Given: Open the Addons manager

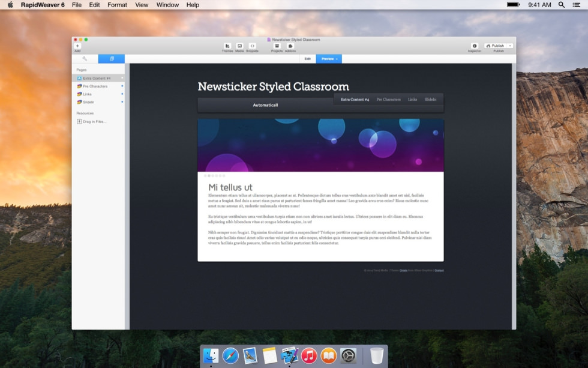Looking at the screenshot, I should click(290, 46).
